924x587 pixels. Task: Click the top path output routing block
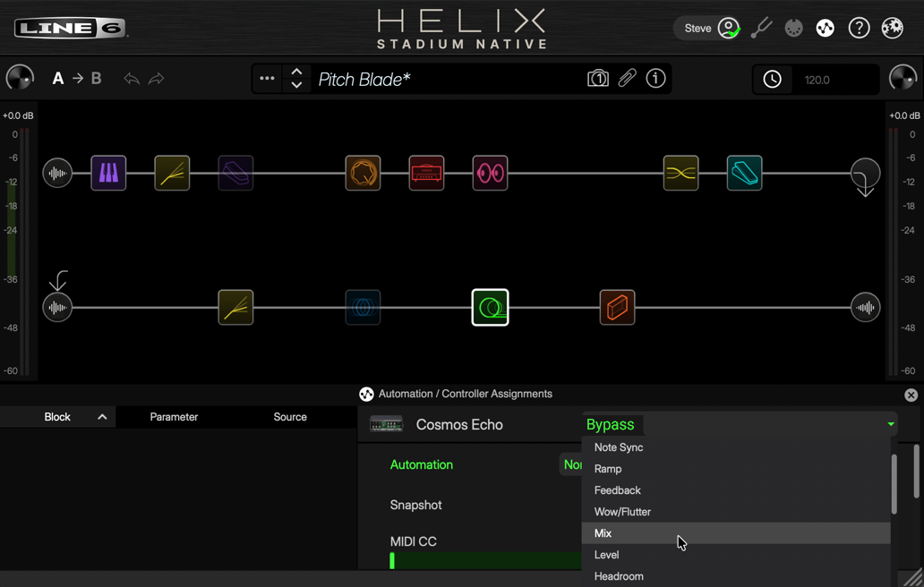tap(866, 174)
